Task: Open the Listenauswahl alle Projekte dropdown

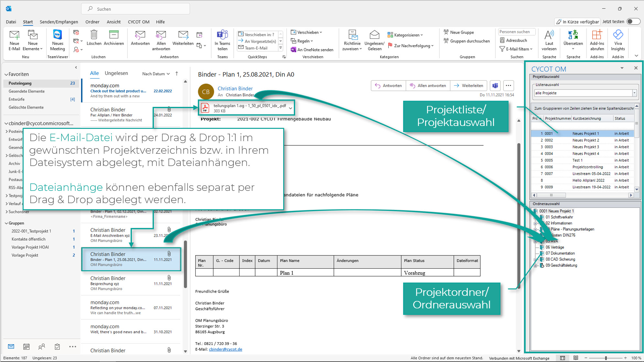Action: click(634, 93)
